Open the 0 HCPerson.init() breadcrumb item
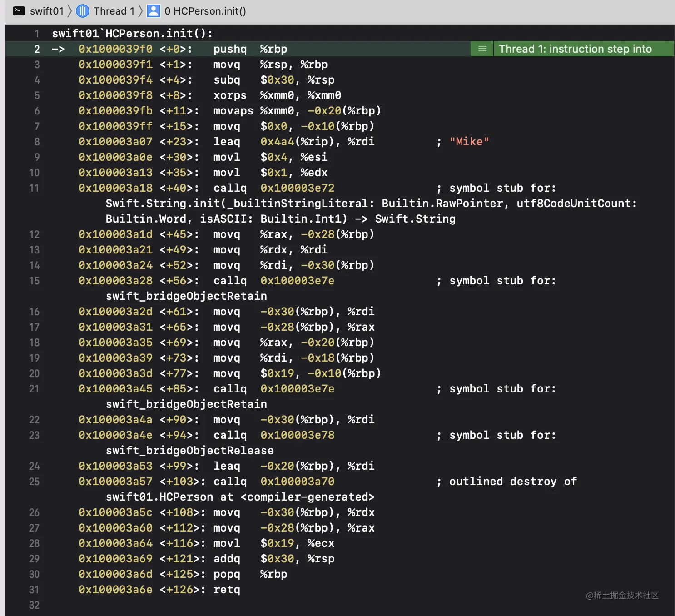675x616 pixels. 205,11
